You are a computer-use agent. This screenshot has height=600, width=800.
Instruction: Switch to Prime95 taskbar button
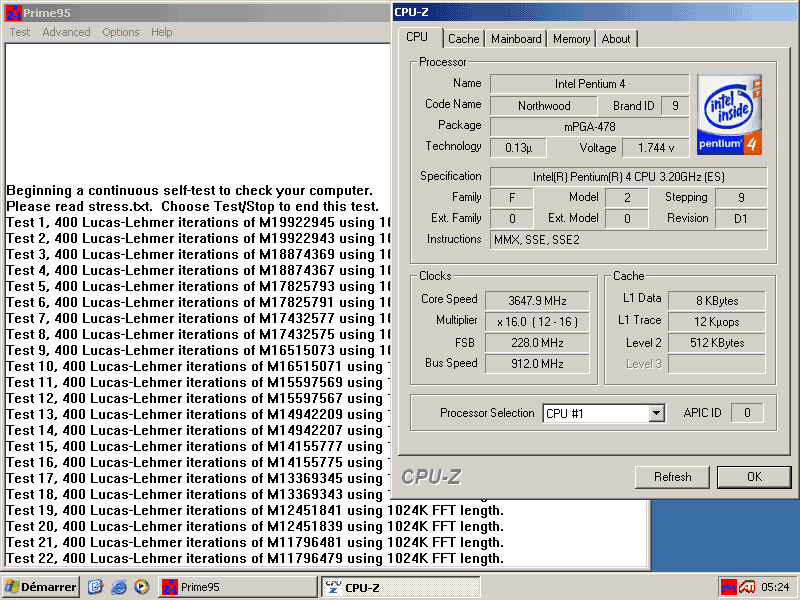click(237, 587)
